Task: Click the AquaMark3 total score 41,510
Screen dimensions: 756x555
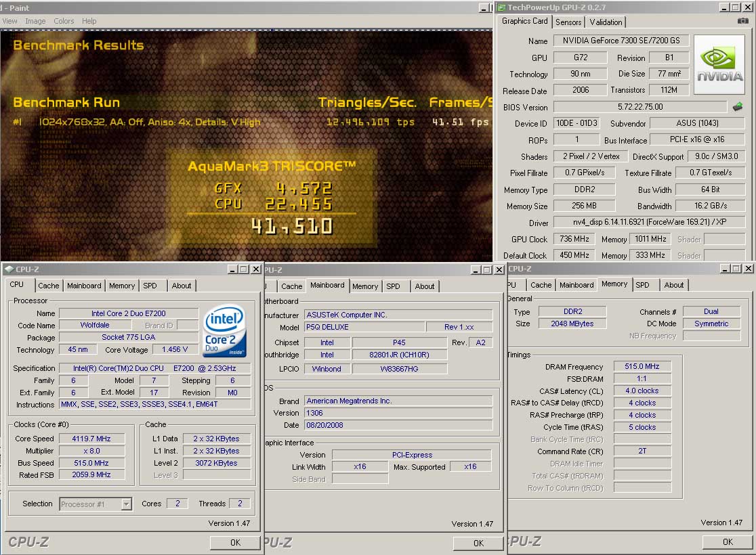Action: (x=292, y=226)
